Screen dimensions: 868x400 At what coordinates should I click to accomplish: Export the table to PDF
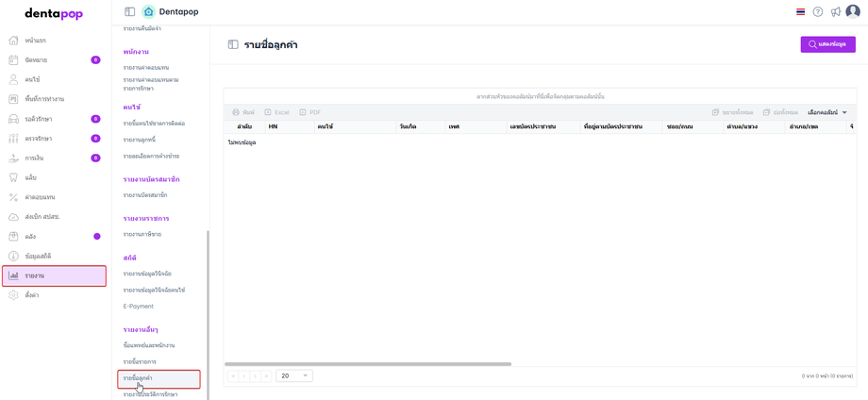310,112
